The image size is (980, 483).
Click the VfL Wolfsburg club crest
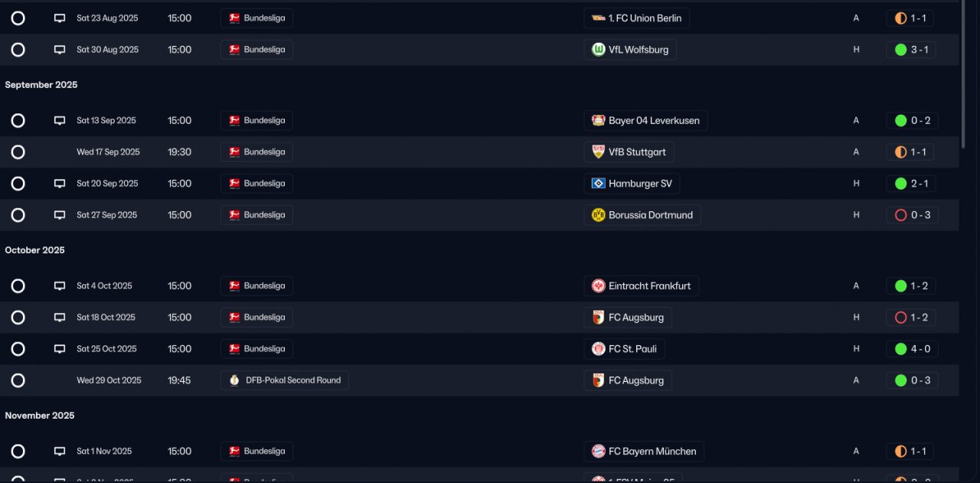tap(599, 50)
